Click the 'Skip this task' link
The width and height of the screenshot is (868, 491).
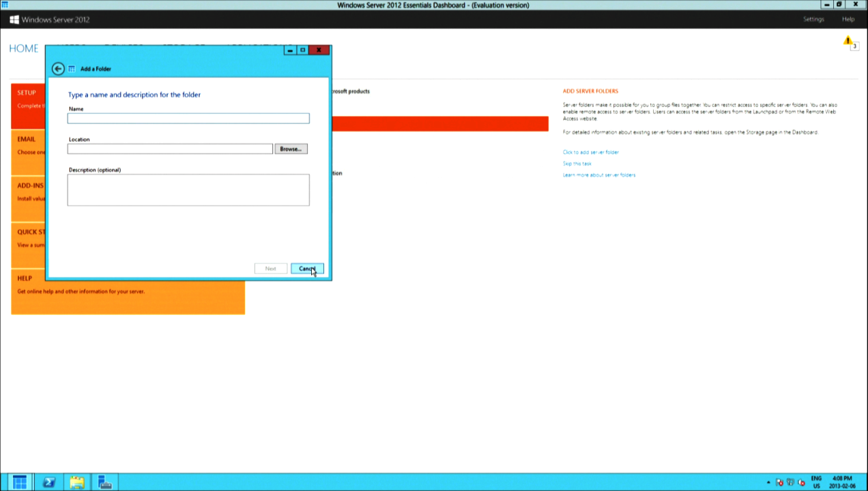pos(577,164)
